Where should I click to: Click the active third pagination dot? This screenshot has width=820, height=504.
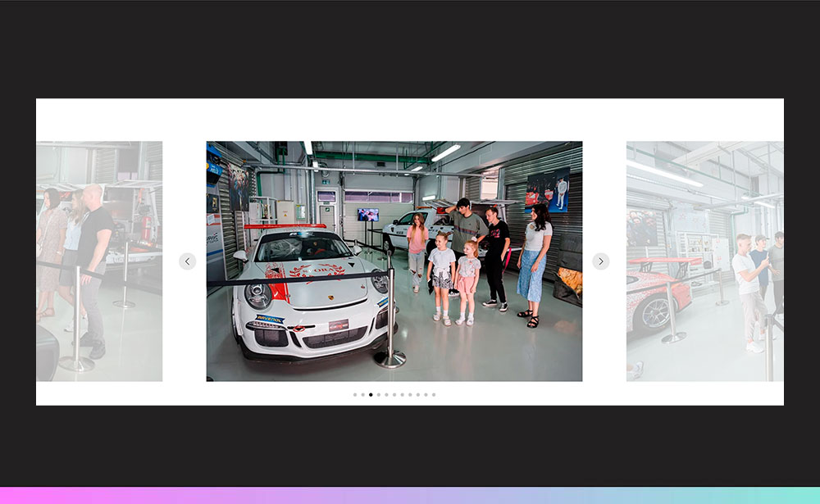[x=371, y=395]
